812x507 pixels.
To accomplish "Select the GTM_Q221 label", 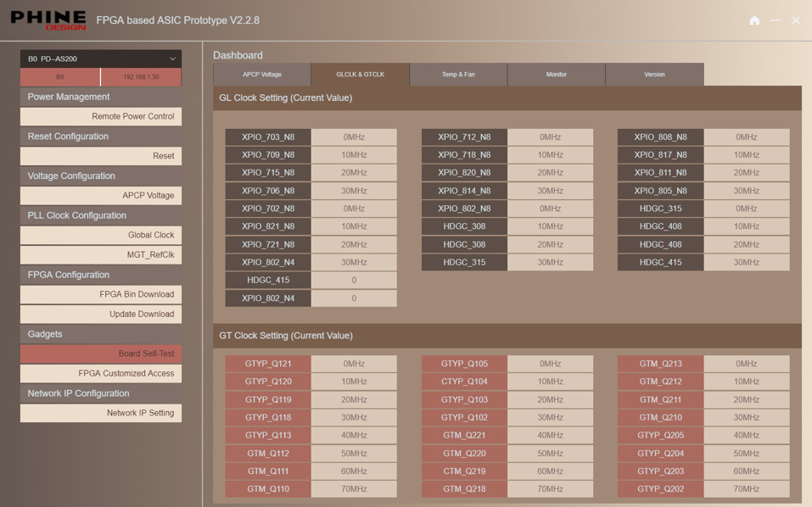I will [464, 436].
